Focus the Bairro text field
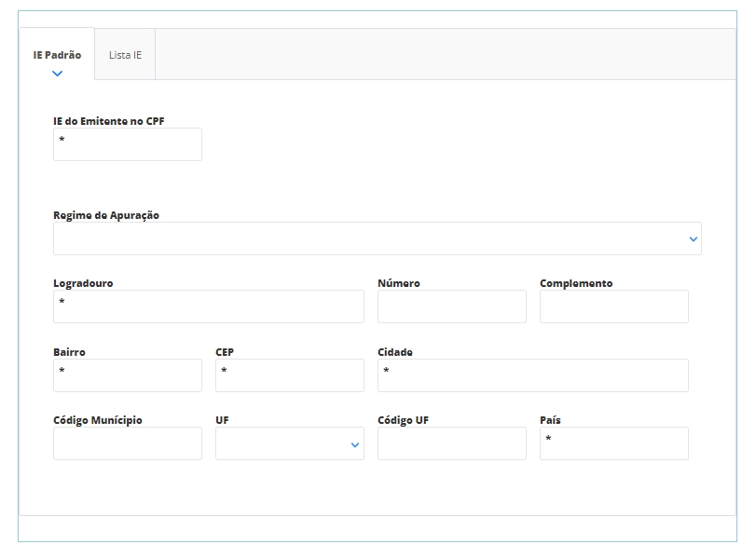The width and height of the screenshot is (756, 558). (128, 375)
